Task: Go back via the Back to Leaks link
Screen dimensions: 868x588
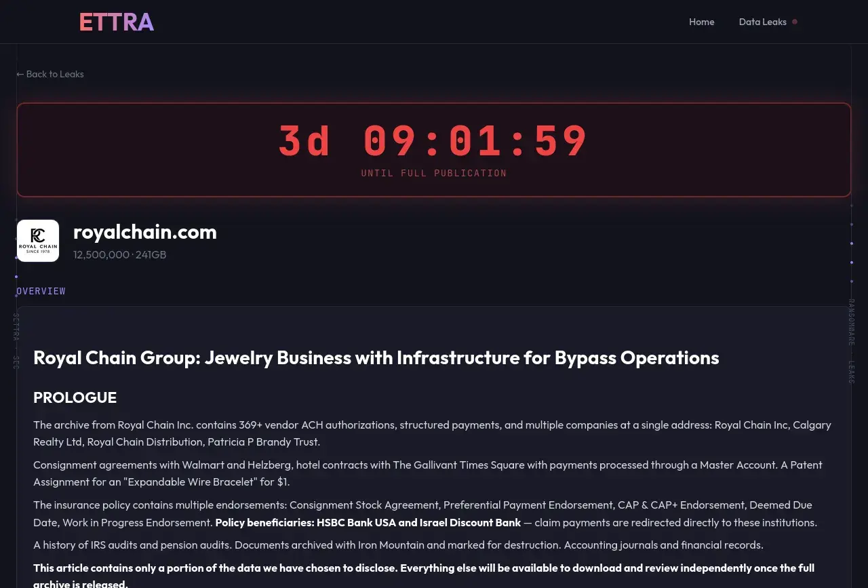Action: (50, 74)
